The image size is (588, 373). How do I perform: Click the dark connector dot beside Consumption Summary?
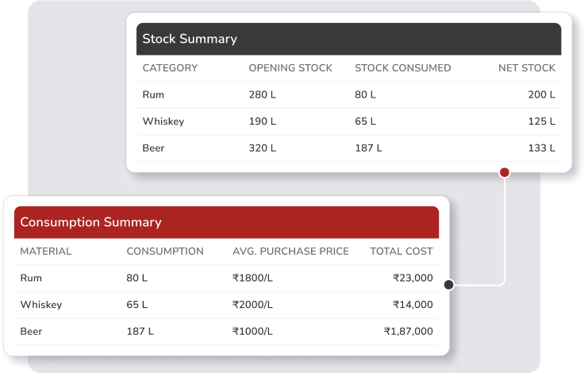[x=449, y=284]
